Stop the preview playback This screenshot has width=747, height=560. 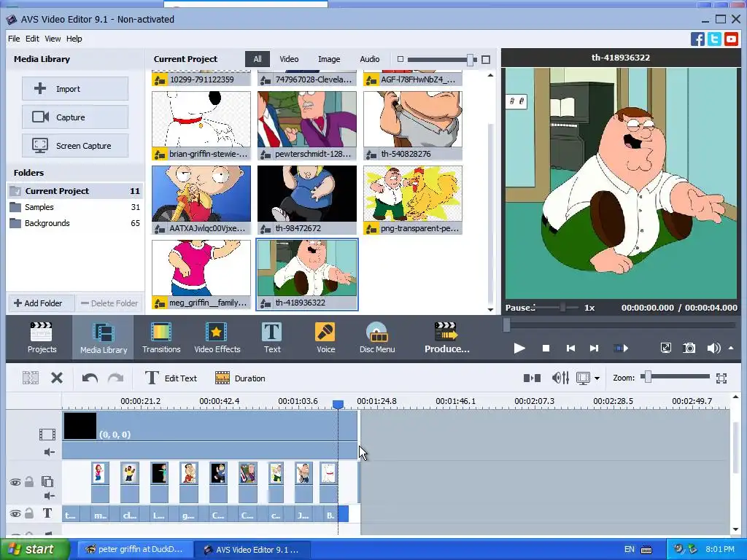point(546,349)
